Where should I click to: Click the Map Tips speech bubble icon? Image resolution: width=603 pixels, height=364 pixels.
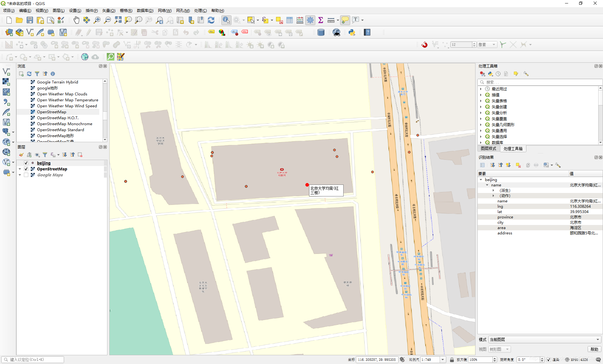click(345, 20)
